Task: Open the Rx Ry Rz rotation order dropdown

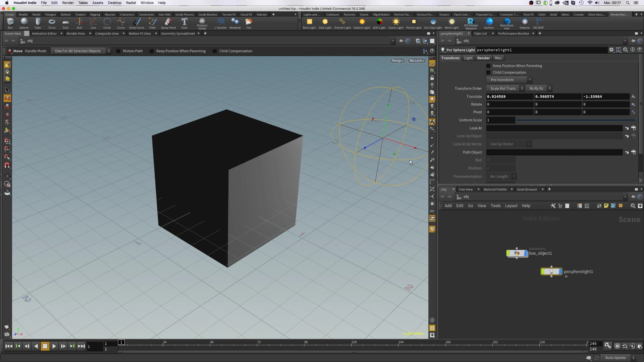Action: point(539,88)
